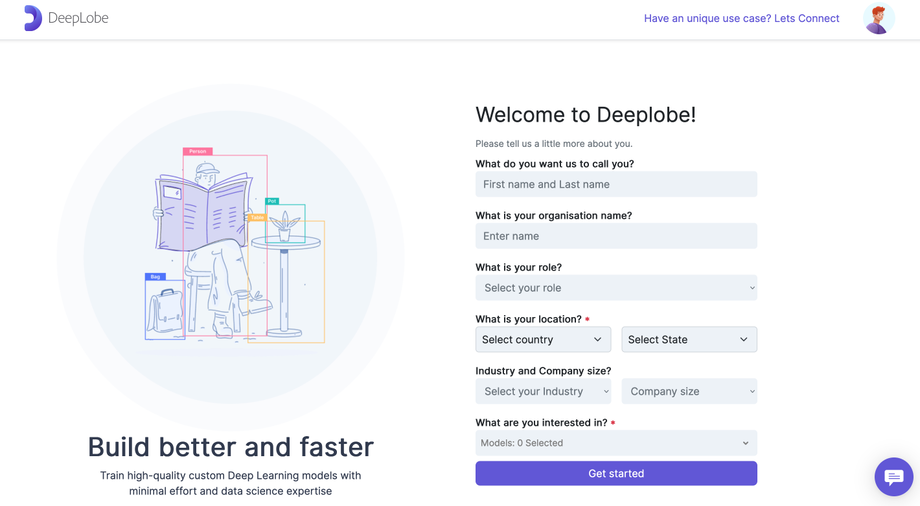The height and width of the screenshot is (506, 920).
Task: Click the Welcome to Deeplobe! heading
Action: pos(585,115)
